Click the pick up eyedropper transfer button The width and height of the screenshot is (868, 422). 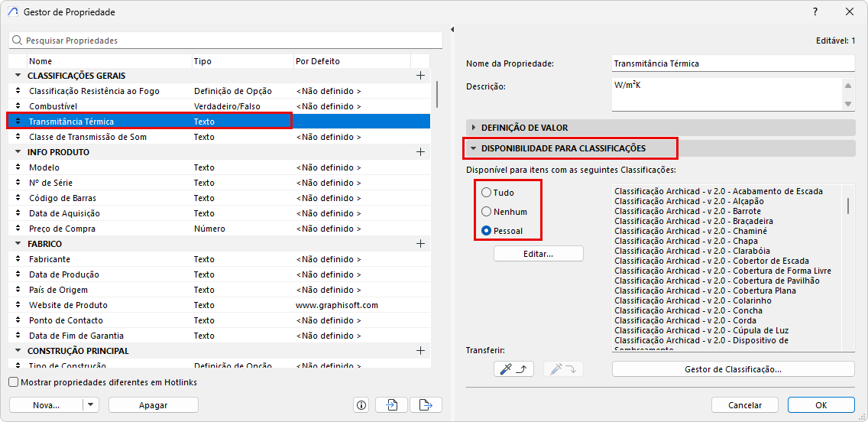513,369
